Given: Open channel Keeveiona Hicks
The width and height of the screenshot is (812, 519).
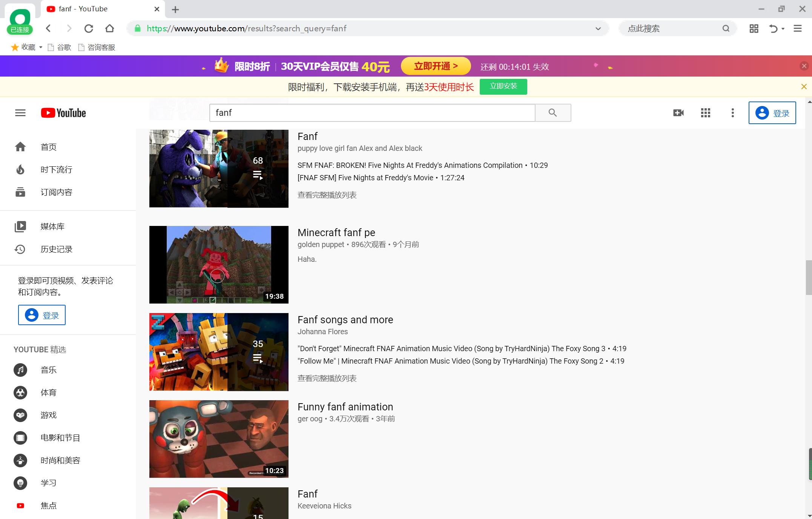Looking at the screenshot, I should pos(324,506).
